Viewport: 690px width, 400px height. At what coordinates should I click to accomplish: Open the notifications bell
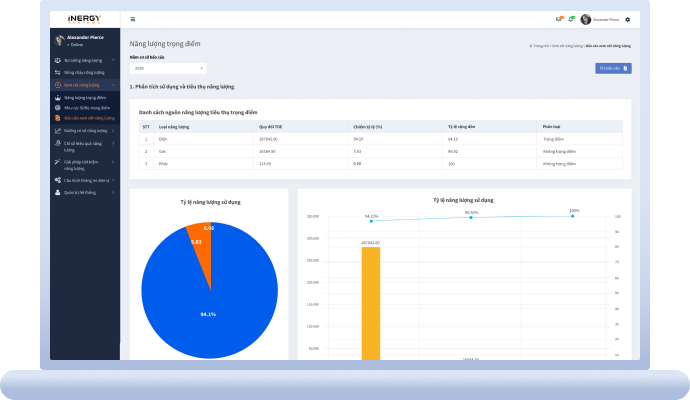(x=571, y=19)
